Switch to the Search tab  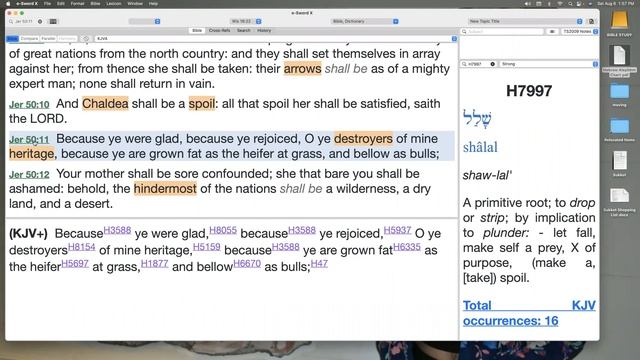tap(244, 31)
